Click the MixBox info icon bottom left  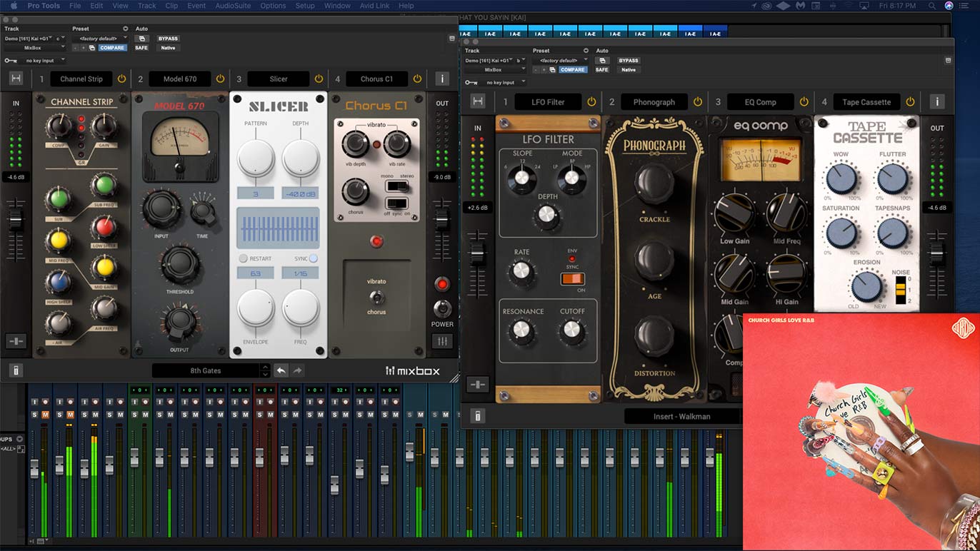(x=16, y=370)
